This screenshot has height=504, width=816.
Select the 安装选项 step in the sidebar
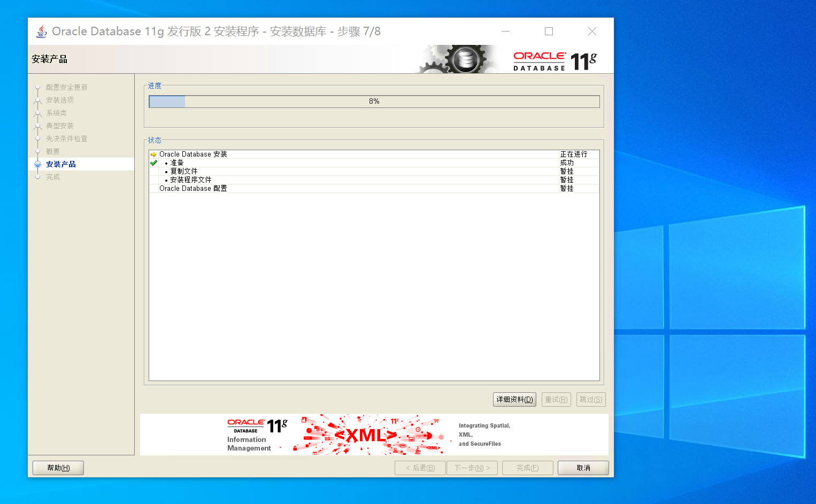pyautogui.click(x=60, y=100)
